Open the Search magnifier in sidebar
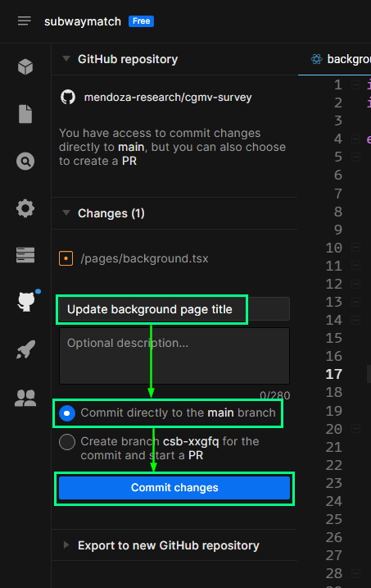 tap(25, 162)
